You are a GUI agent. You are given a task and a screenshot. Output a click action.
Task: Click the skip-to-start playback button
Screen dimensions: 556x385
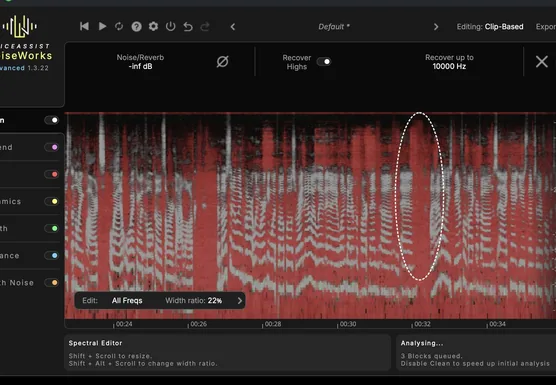84,26
